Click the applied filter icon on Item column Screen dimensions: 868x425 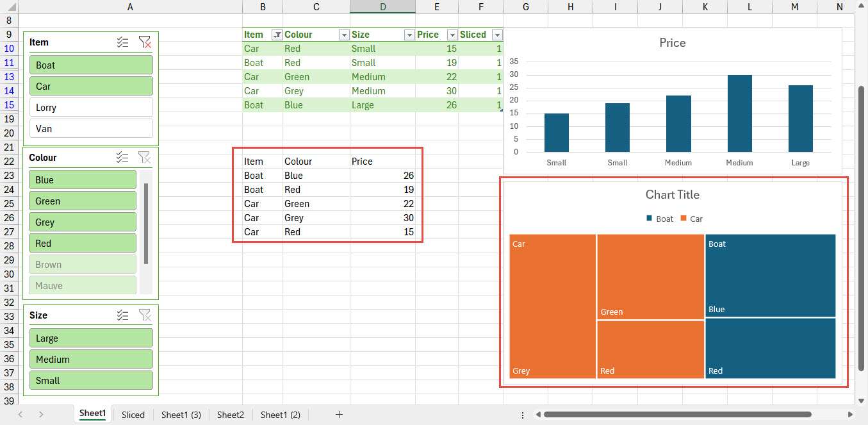pyautogui.click(x=276, y=34)
